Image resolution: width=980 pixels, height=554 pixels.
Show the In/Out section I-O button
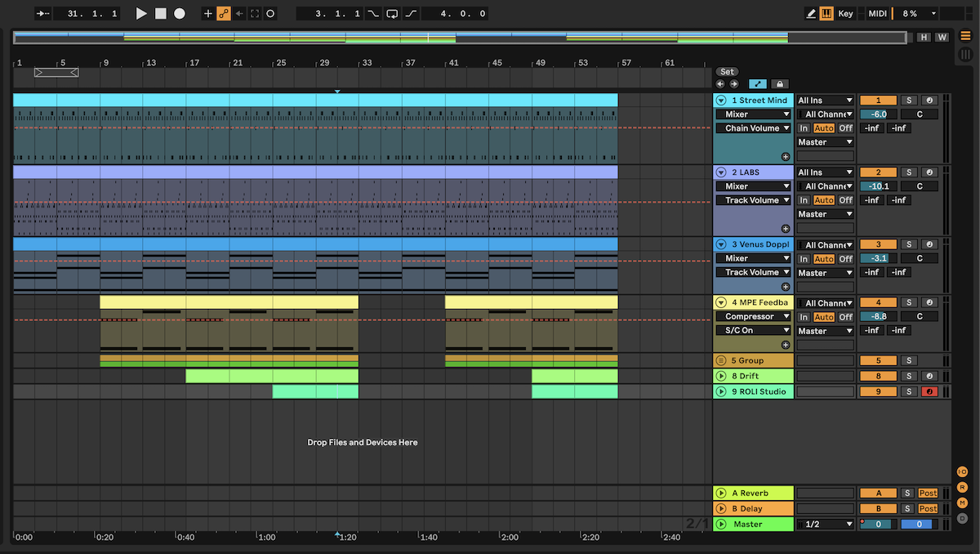[962, 471]
